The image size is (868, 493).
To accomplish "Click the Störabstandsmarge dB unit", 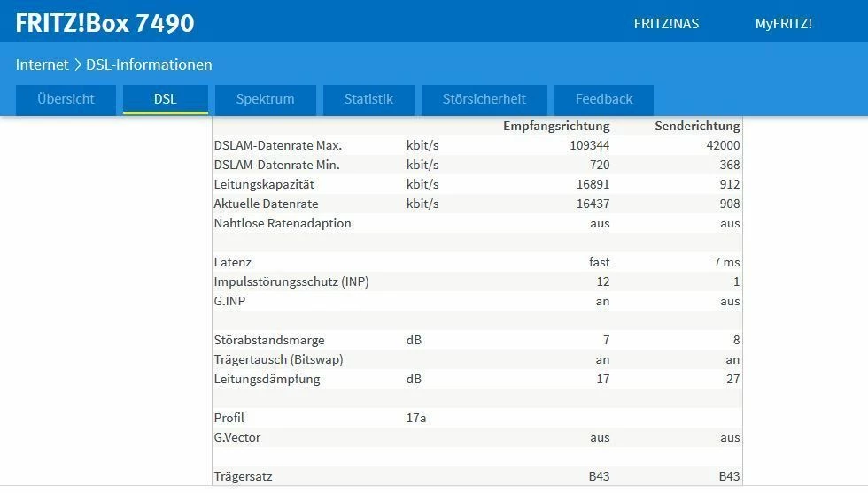I will (415, 340).
